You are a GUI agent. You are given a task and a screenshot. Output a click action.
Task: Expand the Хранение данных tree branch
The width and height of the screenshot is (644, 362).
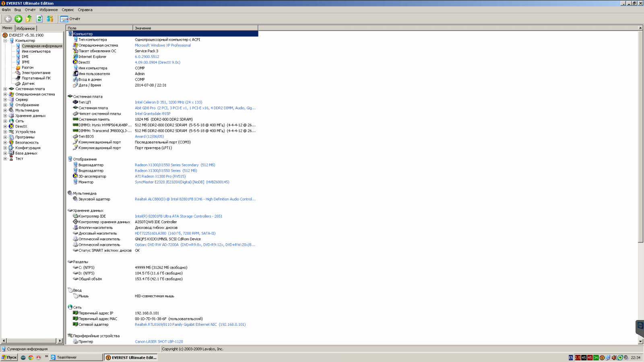click(x=5, y=115)
